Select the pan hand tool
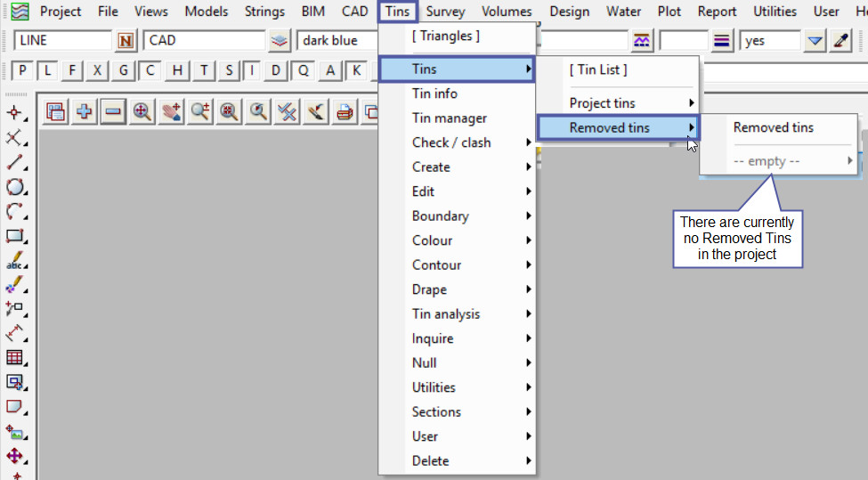Image resolution: width=868 pixels, height=480 pixels. tap(172, 112)
